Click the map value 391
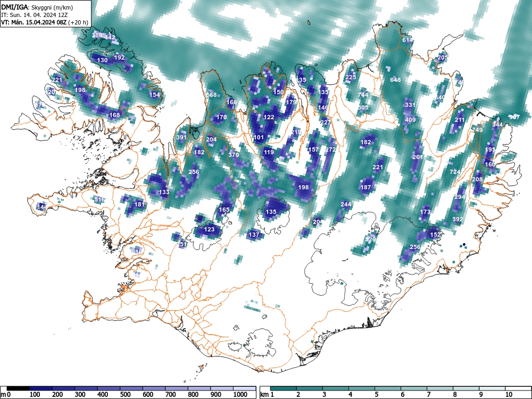 tap(181, 137)
